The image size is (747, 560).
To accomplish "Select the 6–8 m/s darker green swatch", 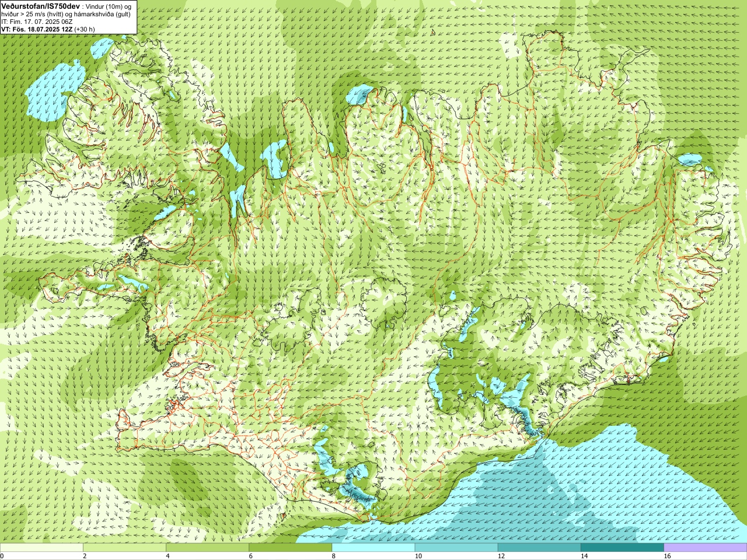I will click(x=291, y=547).
